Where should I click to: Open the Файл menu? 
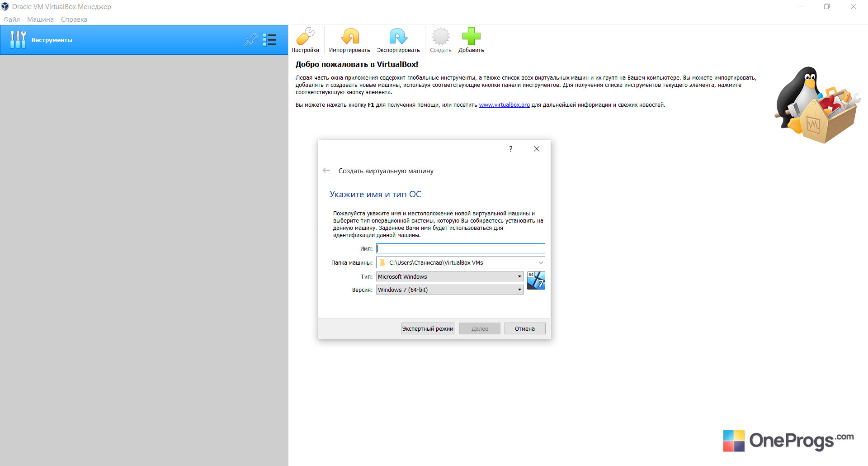tap(12, 19)
